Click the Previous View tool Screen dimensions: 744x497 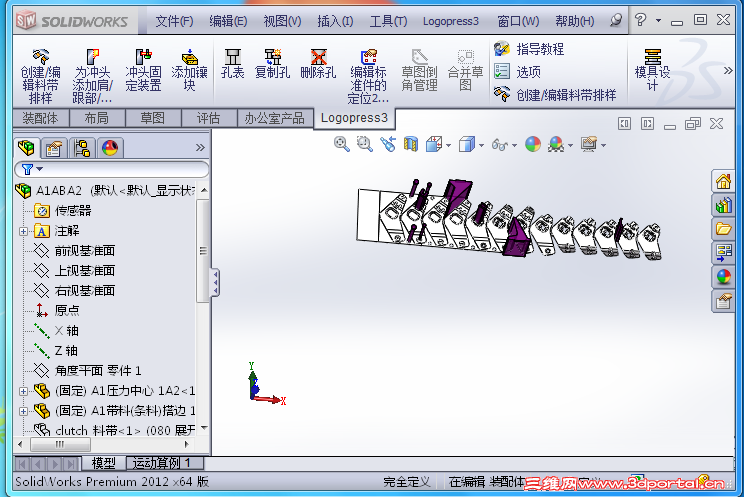(388, 144)
